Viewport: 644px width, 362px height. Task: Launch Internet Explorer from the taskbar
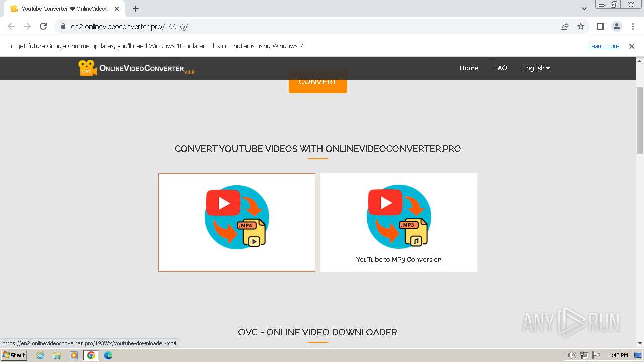tap(40, 355)
